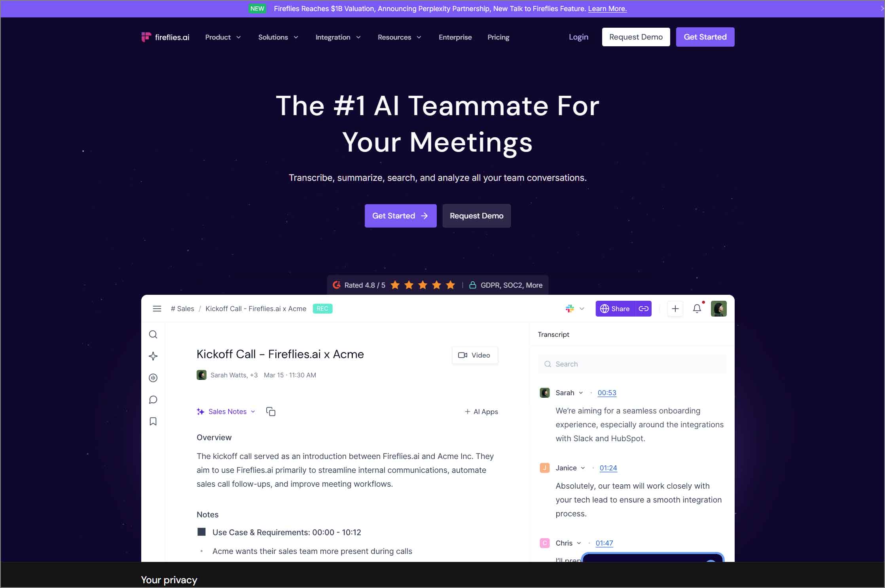885x588 pixels.
Task: Follow the Learn More banner link
Action: (x=607, y=9)
